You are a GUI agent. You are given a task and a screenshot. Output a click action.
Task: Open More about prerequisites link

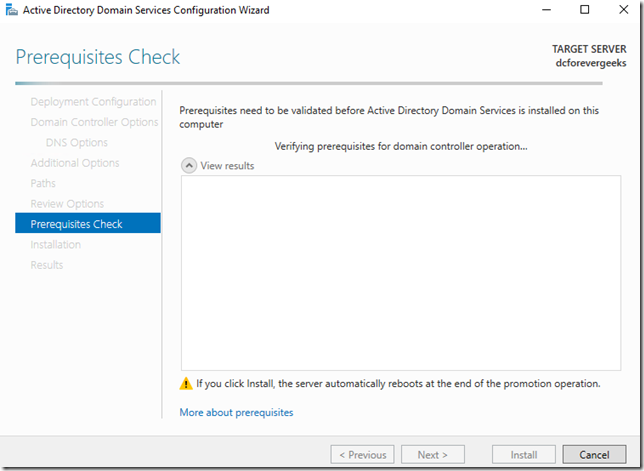point(236,412)
